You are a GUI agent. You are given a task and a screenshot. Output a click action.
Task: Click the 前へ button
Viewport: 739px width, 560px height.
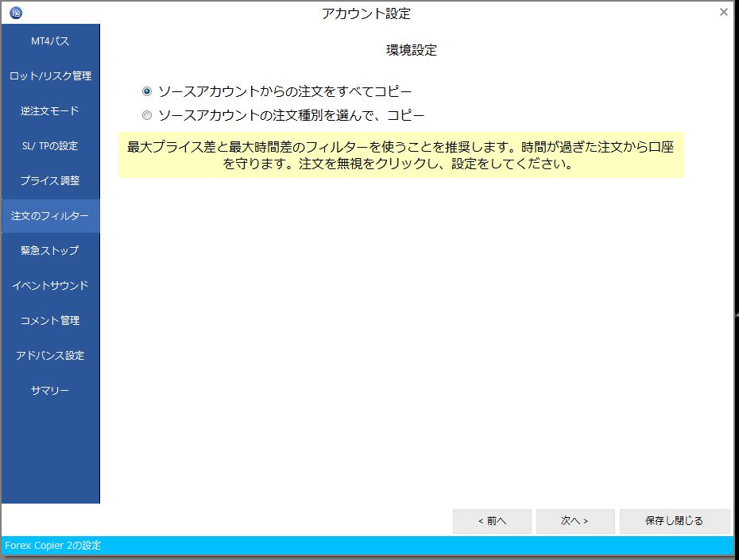(493, 521)
